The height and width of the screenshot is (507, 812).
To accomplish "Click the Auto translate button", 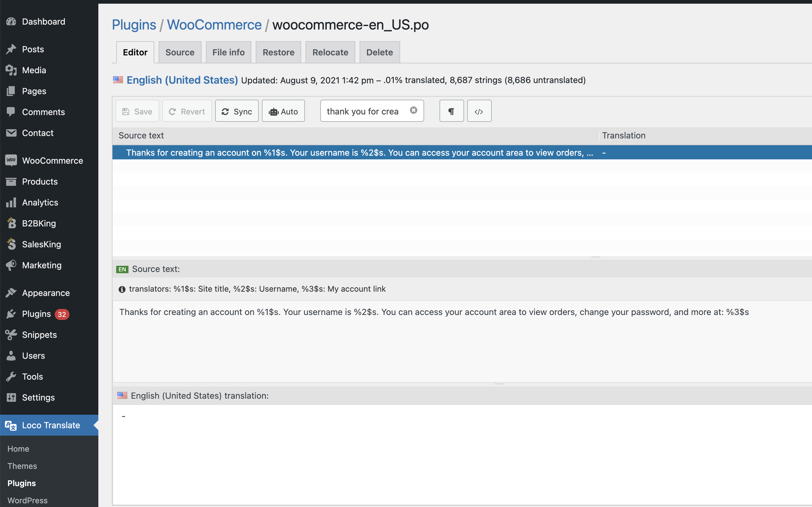I will 283,111.
